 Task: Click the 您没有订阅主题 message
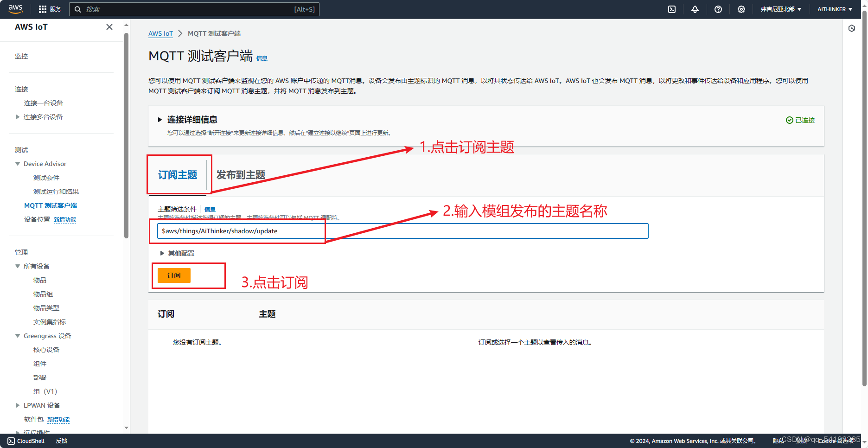(198, 342)
